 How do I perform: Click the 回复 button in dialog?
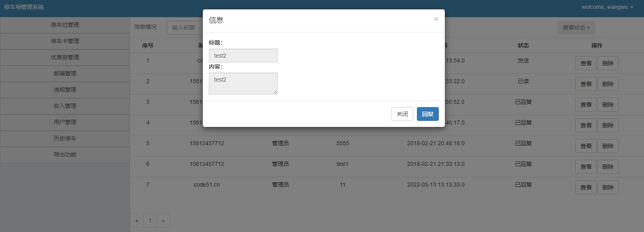[x=427, y=114]
